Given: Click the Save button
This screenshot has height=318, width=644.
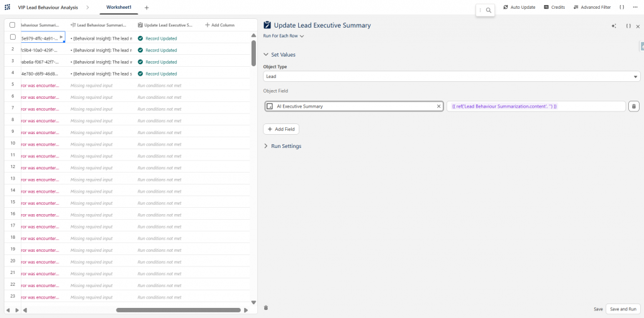Looking at the screenshot, I should (x=598, y=309).
